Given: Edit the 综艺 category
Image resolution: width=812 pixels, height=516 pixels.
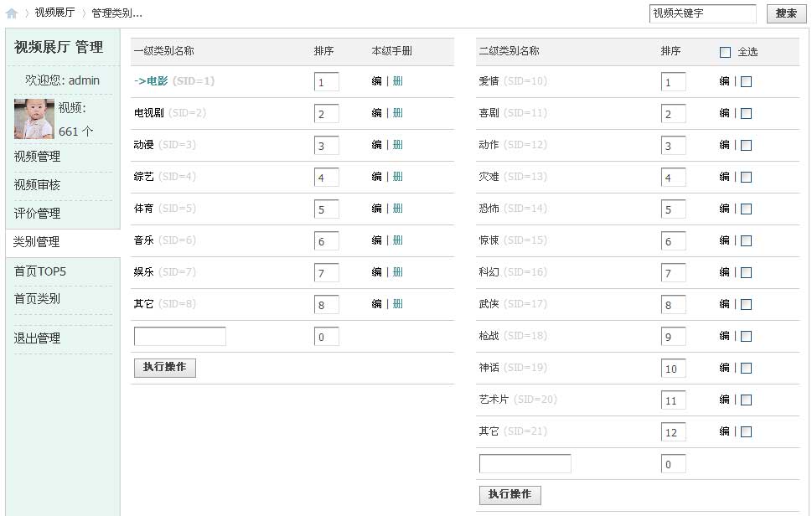Looking at the screenshot, I should [376, 177].
